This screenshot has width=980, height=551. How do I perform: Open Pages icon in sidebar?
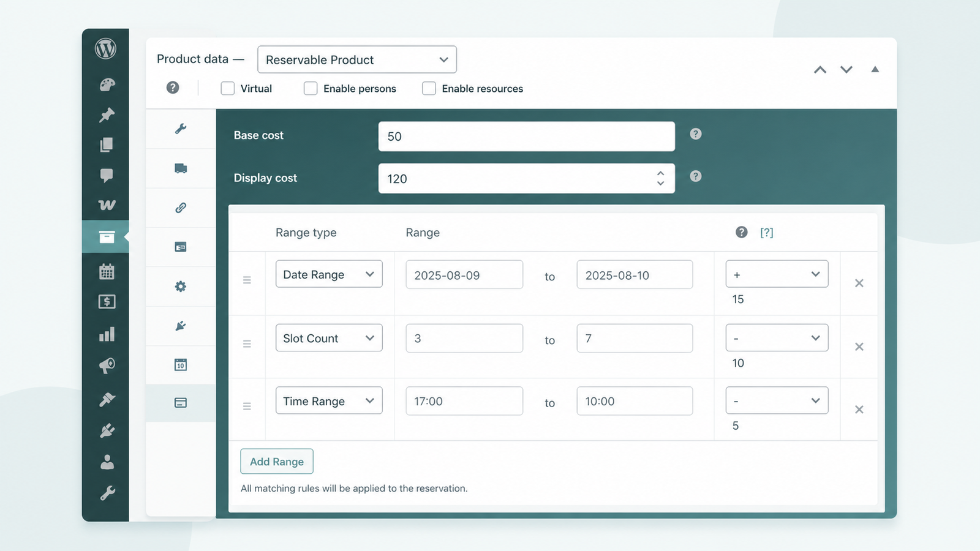[x=107, y=144]
